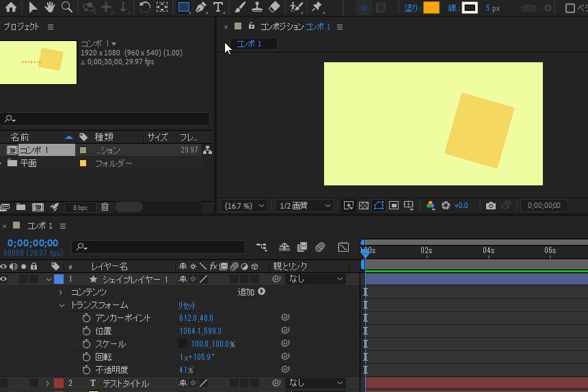Select the Type text tool
Image resolution: width=588 pixels, height=392 pixels.
218,7
